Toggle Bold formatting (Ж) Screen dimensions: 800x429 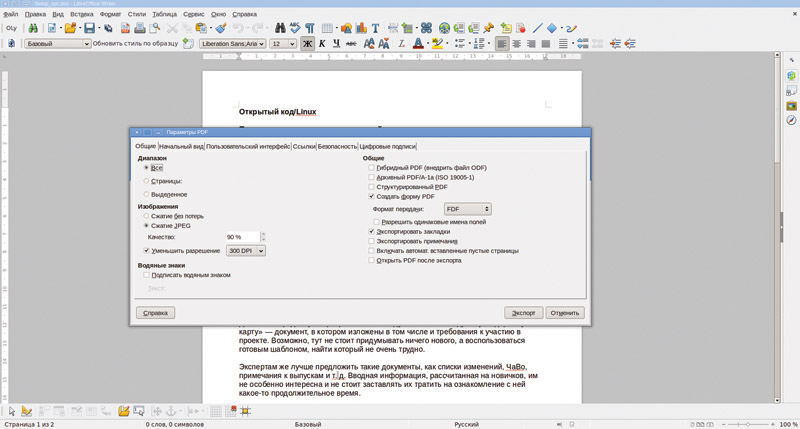[307, 44]
